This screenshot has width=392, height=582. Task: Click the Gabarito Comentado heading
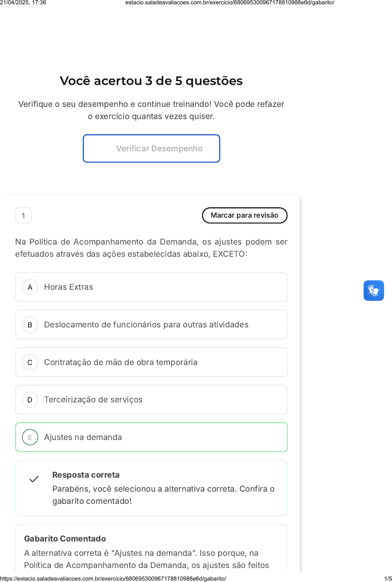pos(65,539)
